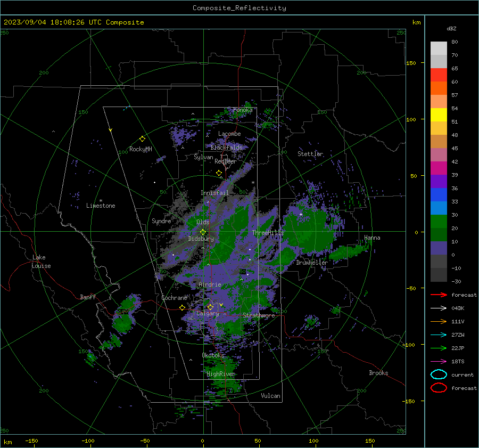Click the yellow diamond marker below Cochrane
This screenshot has height=448, width=479.
point(183,307)
